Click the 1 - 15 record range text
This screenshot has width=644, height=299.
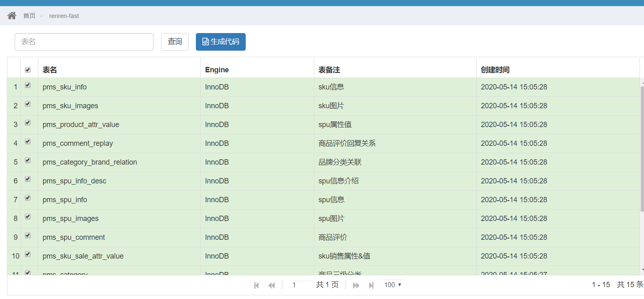click(601, 285)
